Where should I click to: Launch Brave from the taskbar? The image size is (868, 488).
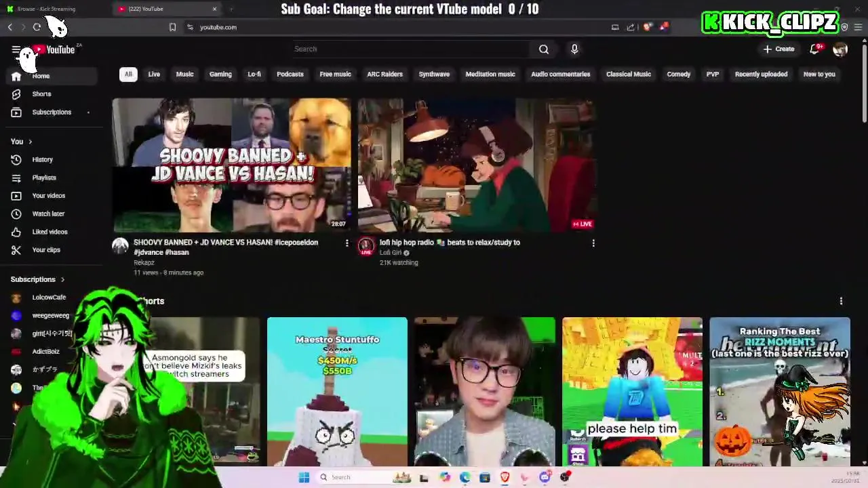[505, 477]
